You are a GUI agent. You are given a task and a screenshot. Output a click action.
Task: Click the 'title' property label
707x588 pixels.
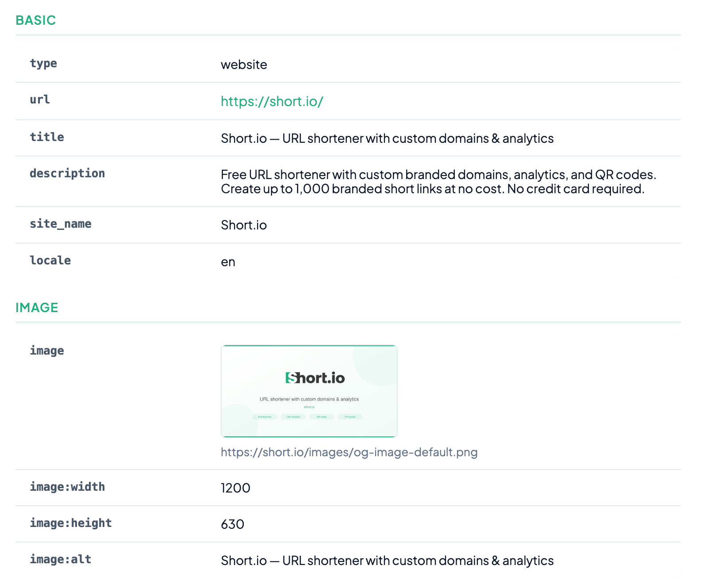pyautogui.click(x=47, y=137)
